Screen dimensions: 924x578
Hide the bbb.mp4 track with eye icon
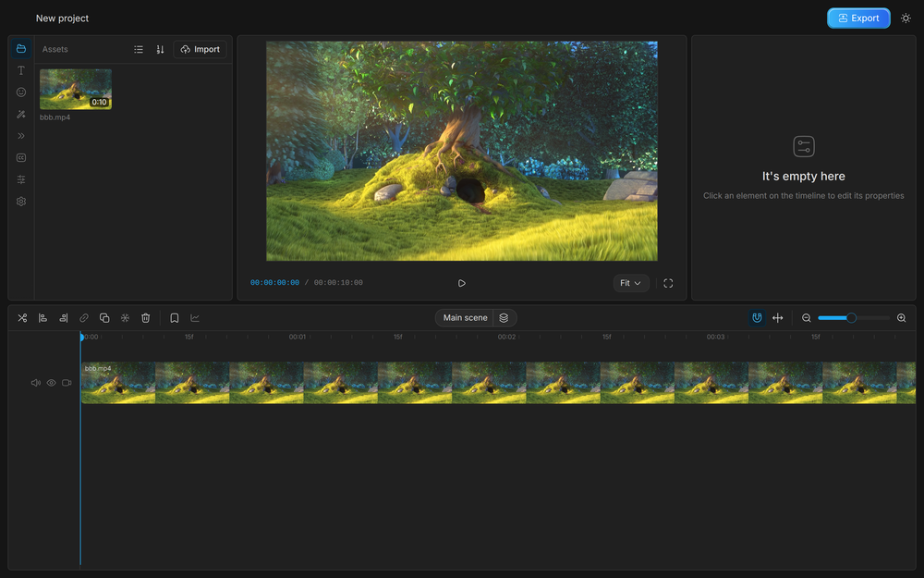pos(51,383)
